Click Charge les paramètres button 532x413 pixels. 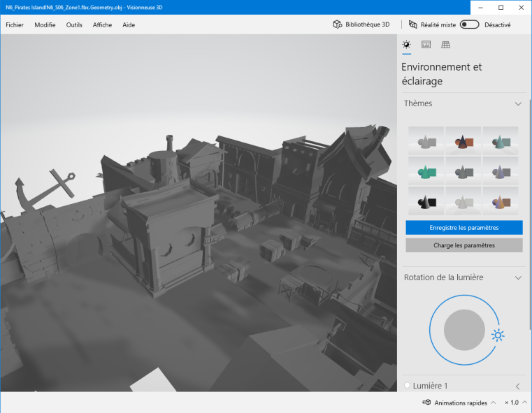pyautogui.click(x=463, y=245)
